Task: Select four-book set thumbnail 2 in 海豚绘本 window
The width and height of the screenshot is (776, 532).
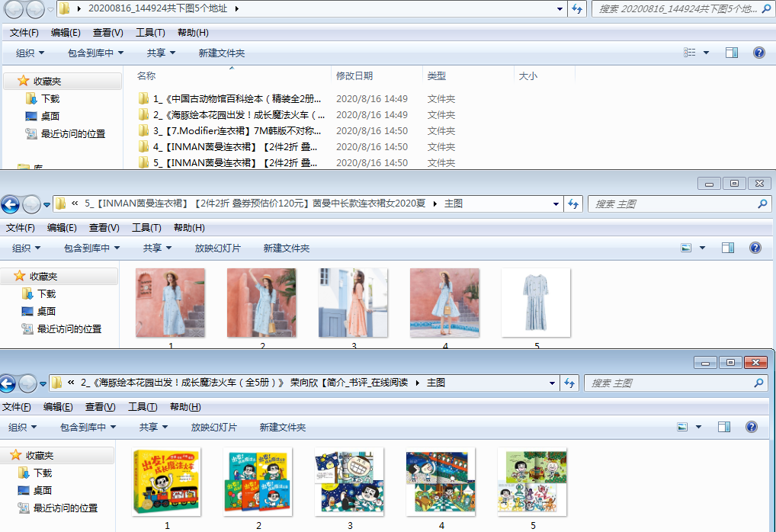Action: 258,482
